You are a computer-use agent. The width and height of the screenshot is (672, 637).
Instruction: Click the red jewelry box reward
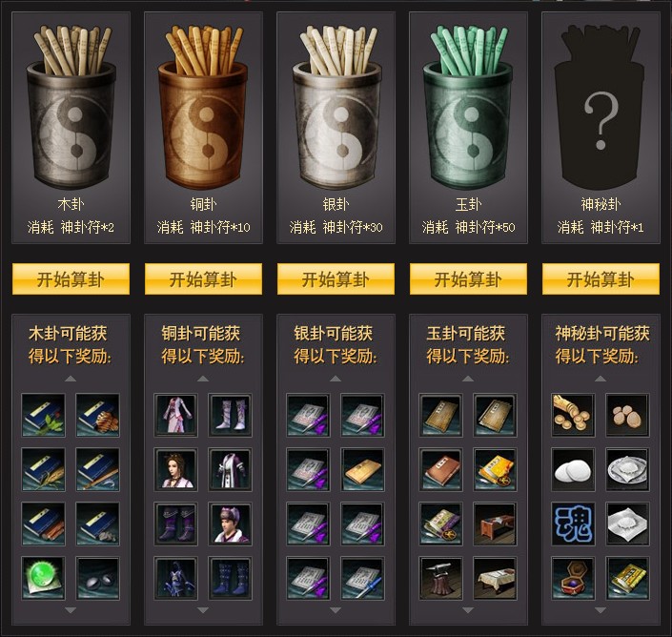tap(573, 578)
